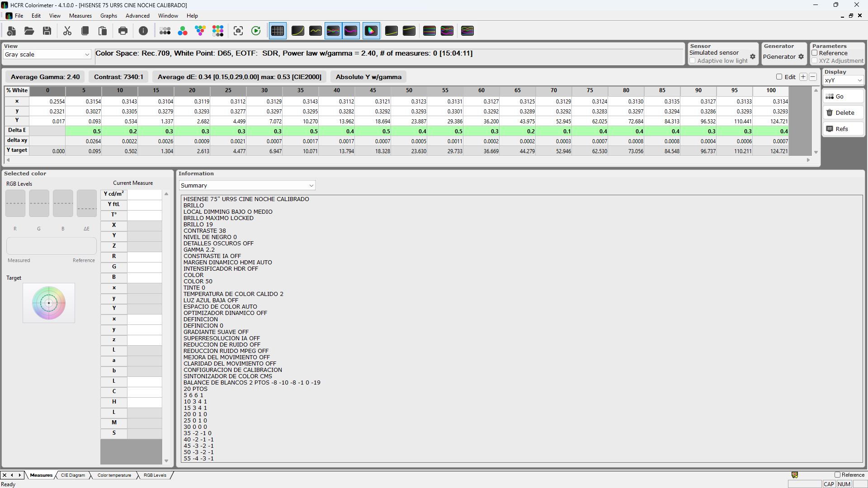
Task: Toggle the CIE diagram icon
Action: pyautogui.click(x=371, y=31)
